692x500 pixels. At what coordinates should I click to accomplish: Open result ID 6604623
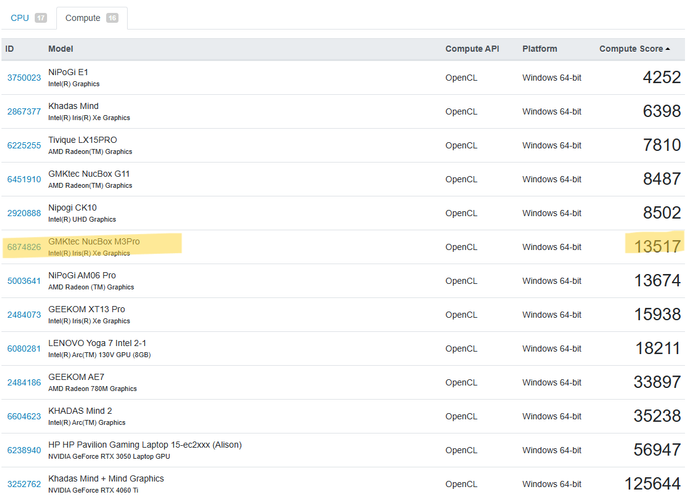(24, 417)
